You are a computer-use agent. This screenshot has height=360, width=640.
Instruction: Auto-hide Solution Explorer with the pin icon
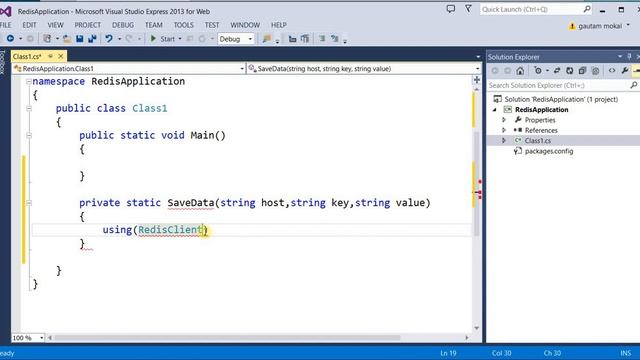[x=629, y=56]
